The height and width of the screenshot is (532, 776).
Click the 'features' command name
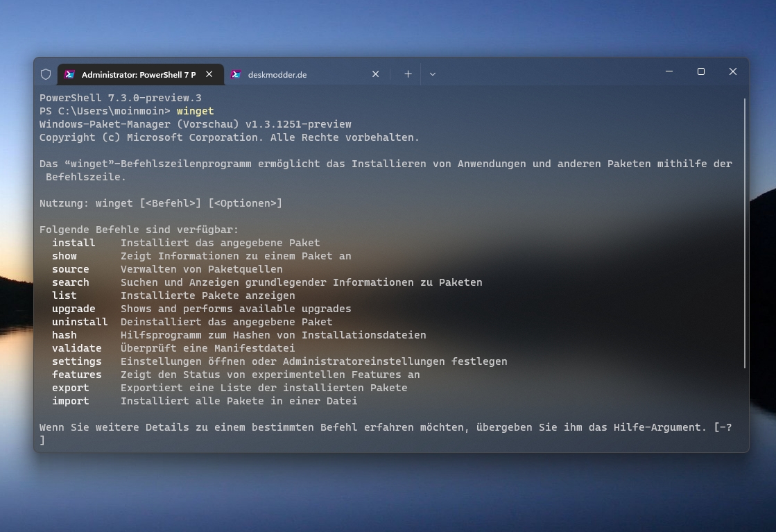click(x=77, y=375)
